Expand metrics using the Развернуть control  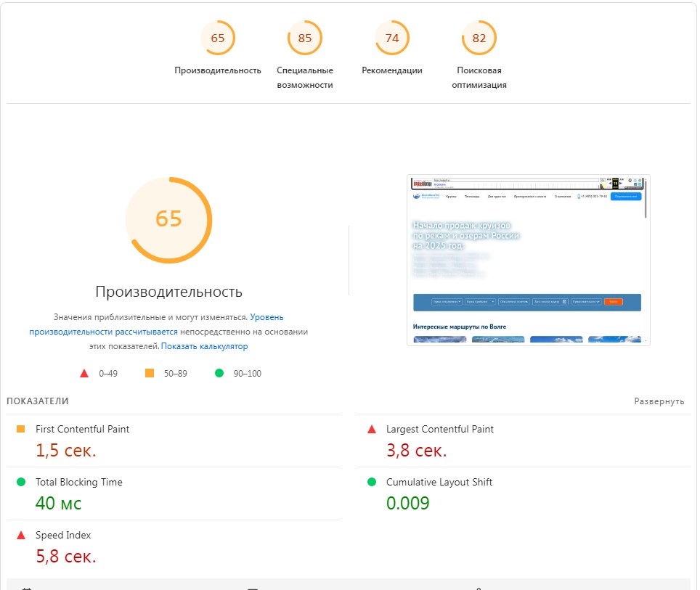(659, 400)
